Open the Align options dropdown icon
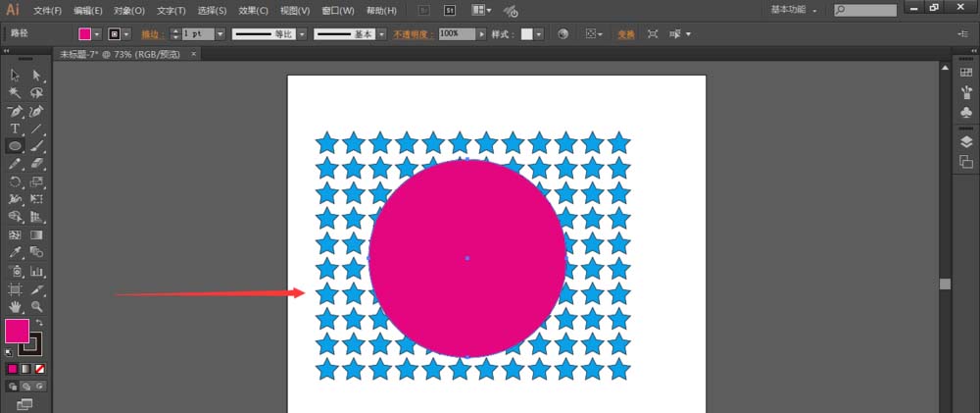This screenshot has width=980, height=413. click(x=594, y=34)
